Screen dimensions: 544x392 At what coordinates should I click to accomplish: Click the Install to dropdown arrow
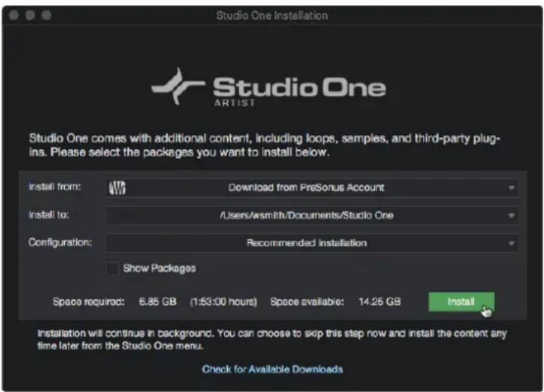511,216
